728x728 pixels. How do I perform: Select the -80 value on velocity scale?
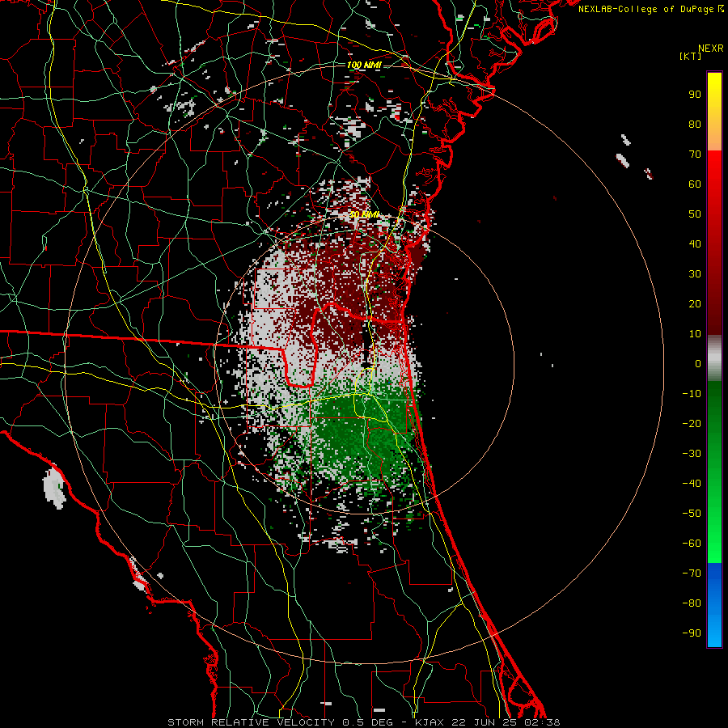pyautogui.click(x=692, y=603)
